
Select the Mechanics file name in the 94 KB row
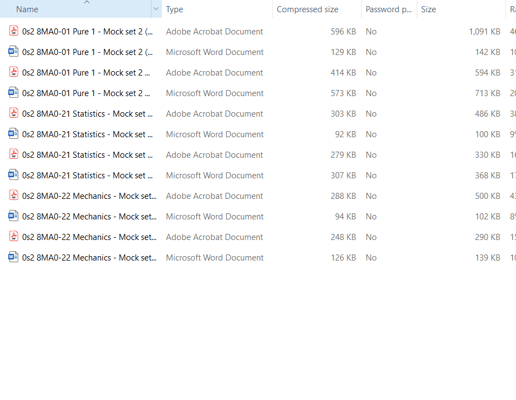tap(89, 217)
